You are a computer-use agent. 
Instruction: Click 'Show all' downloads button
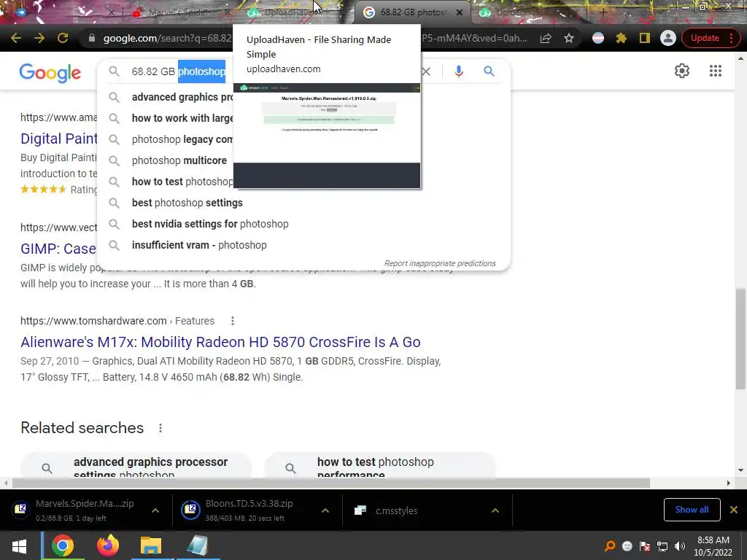click(x=692, y=510)
